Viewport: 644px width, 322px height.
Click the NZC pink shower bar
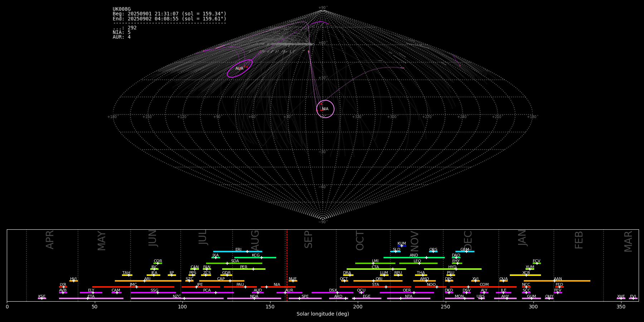click(177, 298)
